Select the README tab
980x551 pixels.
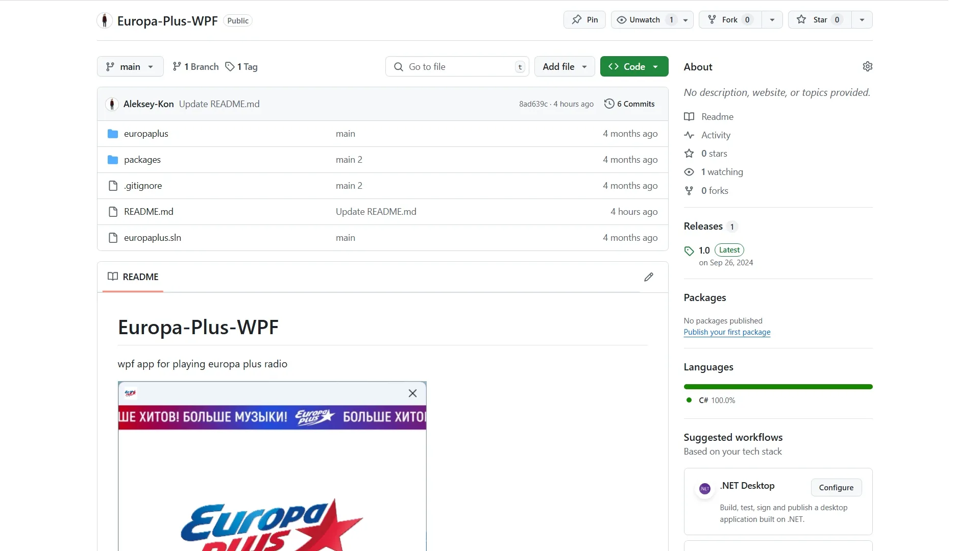(133, 277)
